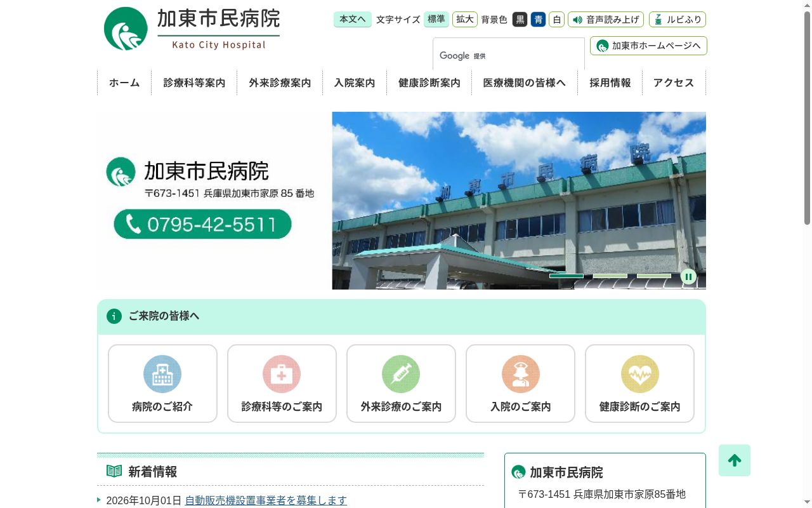
Task: Open the アクセス menu
Action: tap(674, 83)
